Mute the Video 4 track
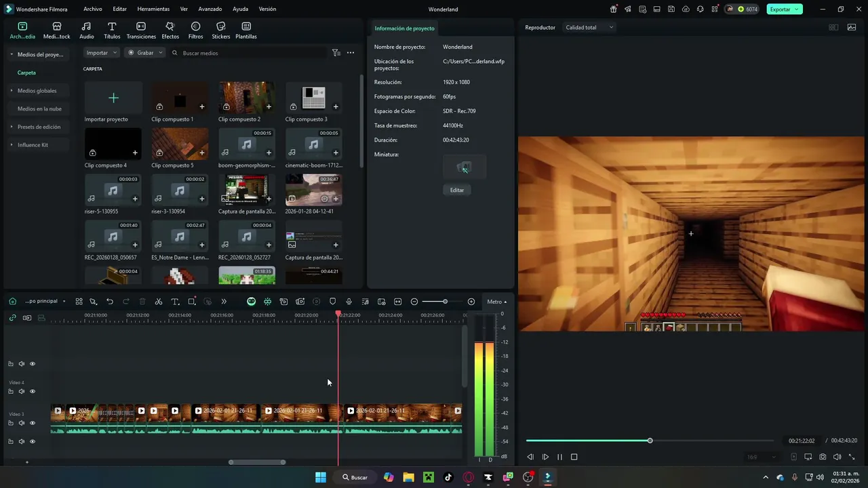Image resolution: width=868 pixels, height=488 pixels. [22, 391]
